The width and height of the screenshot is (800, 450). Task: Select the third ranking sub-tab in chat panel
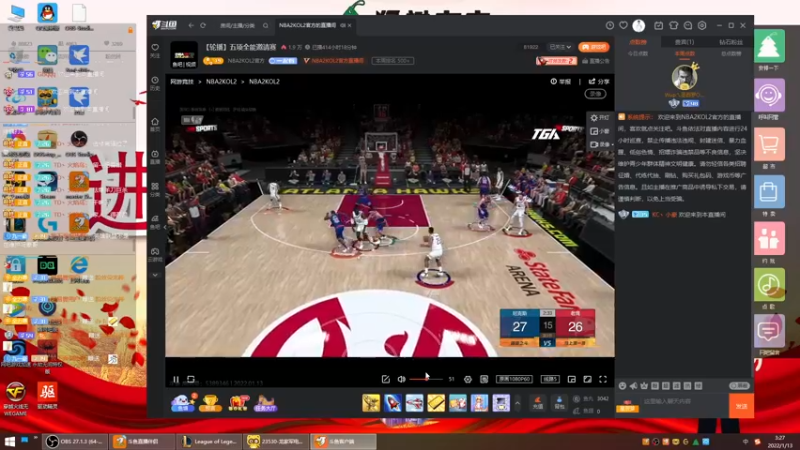731,54
